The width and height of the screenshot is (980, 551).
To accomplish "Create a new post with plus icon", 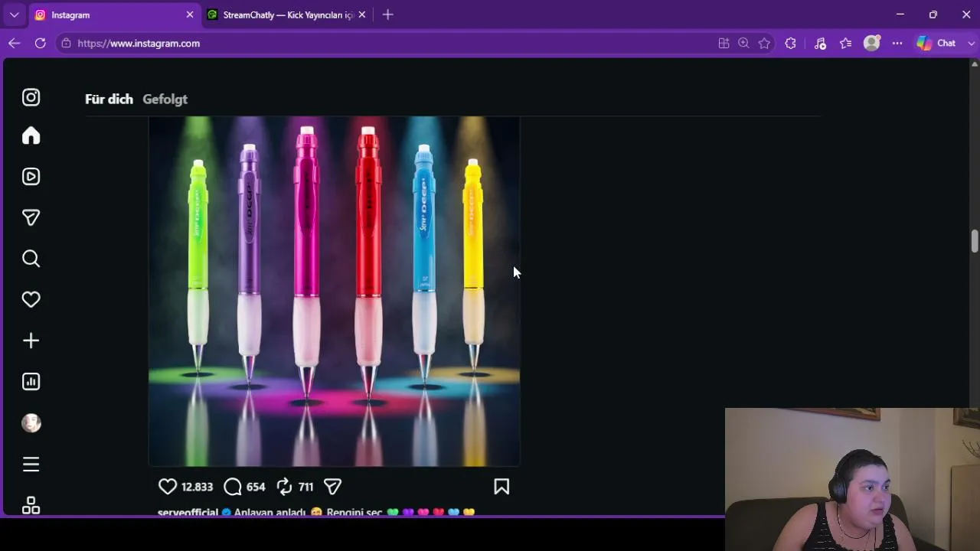I will tap(31, 341).
